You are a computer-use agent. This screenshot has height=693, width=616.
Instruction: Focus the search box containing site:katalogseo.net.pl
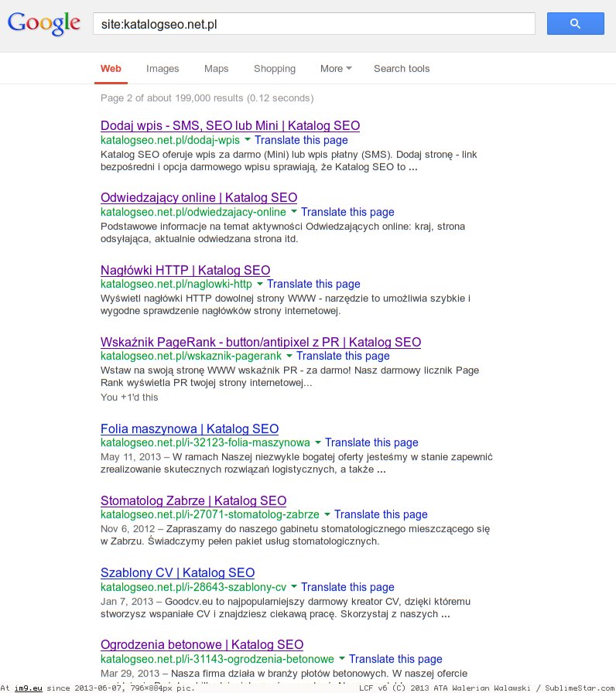(x=314, y=24)
